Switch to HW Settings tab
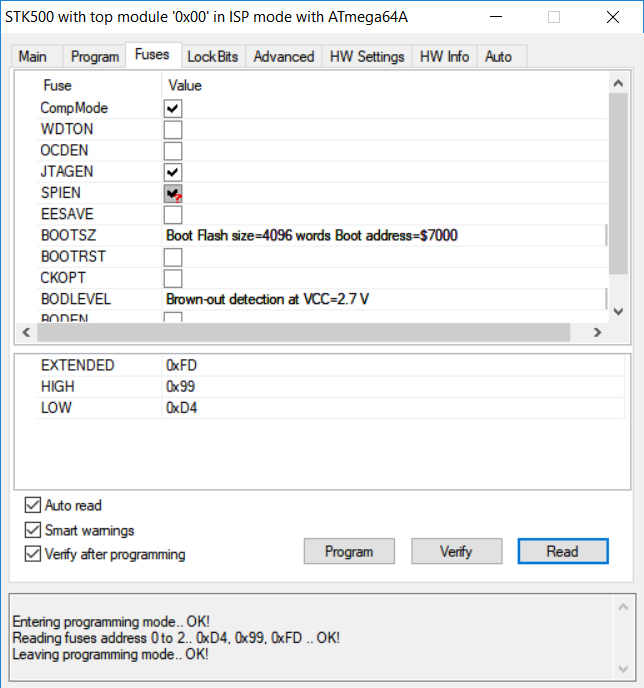 (367, 57)
